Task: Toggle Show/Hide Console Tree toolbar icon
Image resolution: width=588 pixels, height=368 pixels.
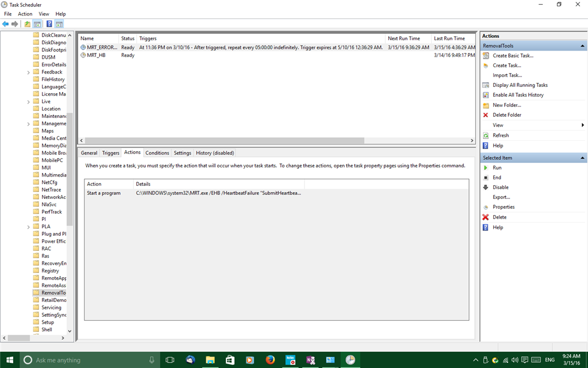Action: [37, 24]
